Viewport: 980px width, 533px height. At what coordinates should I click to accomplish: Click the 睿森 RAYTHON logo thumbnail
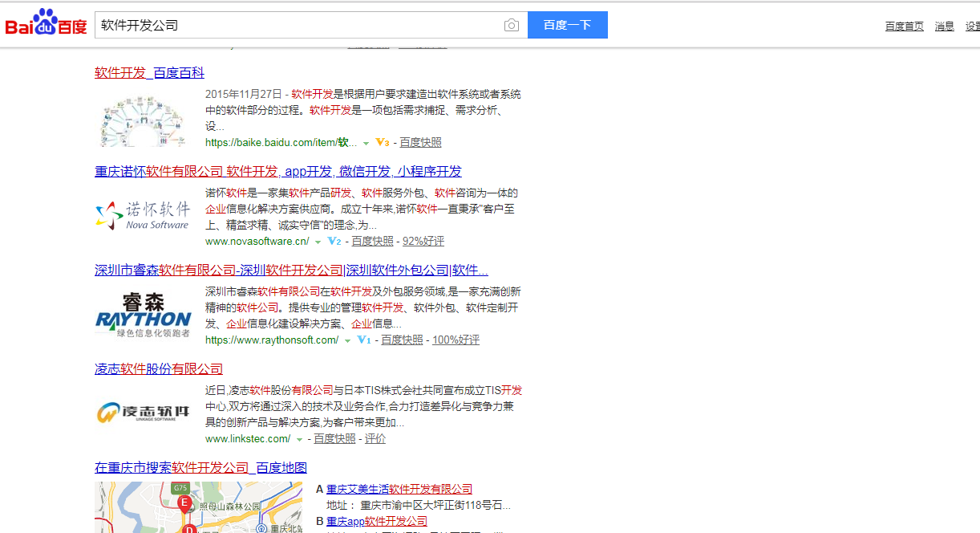pyautogui.click(x=144, y=314)
